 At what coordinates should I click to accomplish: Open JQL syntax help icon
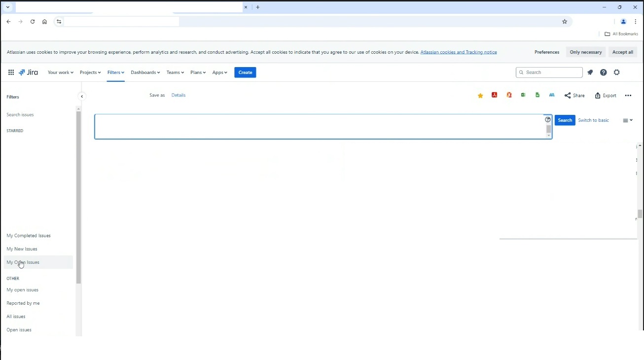coord(548,120)
